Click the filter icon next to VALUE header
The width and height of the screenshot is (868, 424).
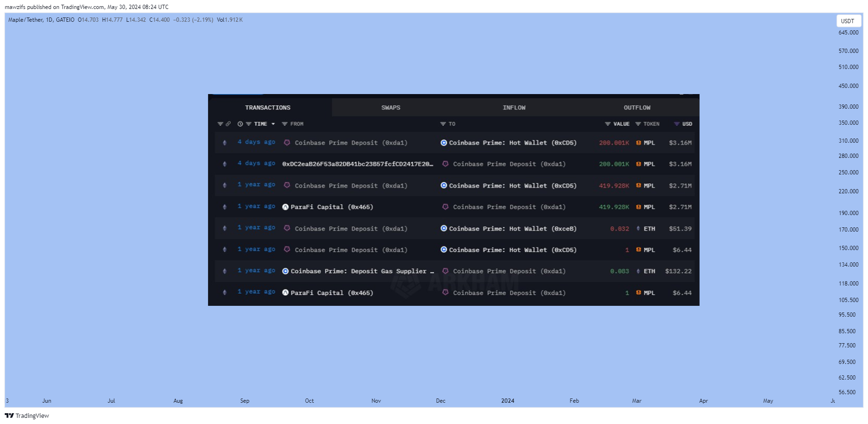[608, 124]
